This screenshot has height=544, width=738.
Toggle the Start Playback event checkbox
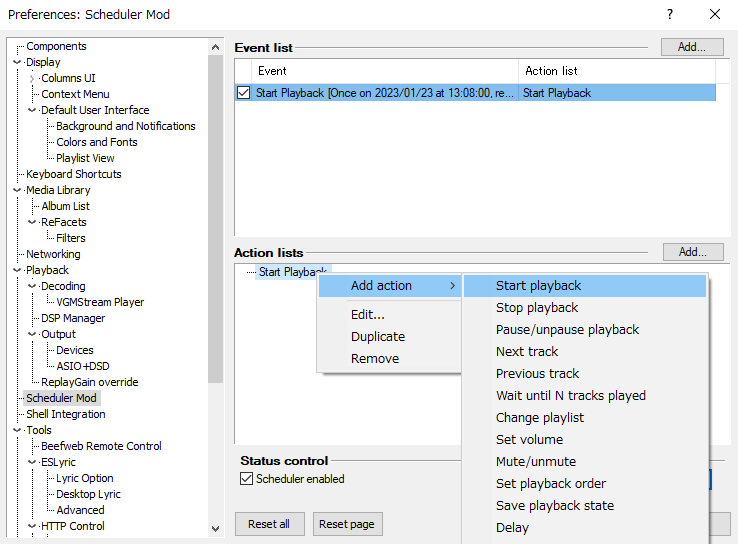click(x=243, y=93)
